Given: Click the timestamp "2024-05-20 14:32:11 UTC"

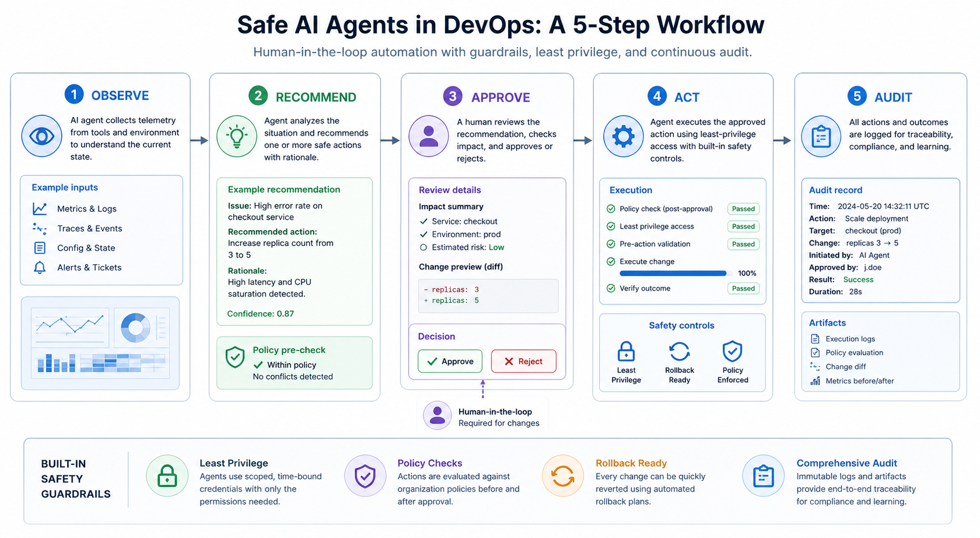Looking at the screenshot, I should pyautogui.click(x=883, y=206).
